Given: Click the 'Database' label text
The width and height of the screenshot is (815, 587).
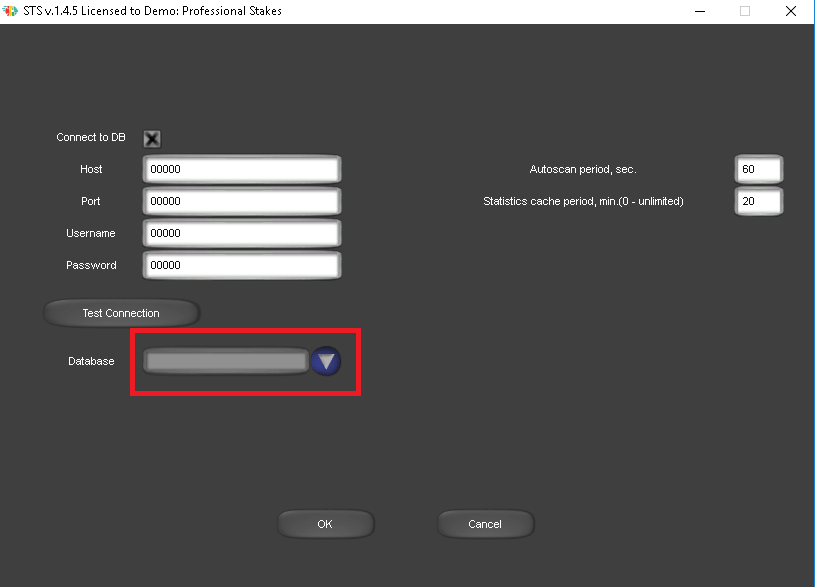Looking at the screenshot, I should [91, 361].
